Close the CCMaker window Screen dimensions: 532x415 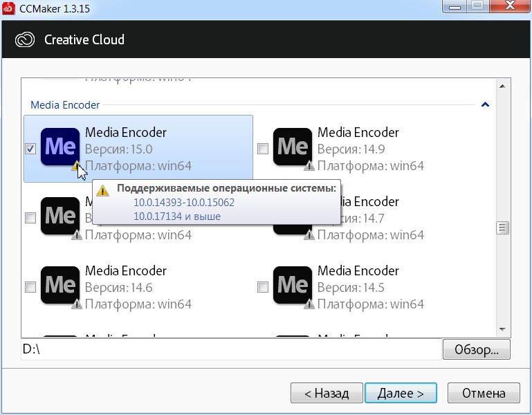pos(511,6)
